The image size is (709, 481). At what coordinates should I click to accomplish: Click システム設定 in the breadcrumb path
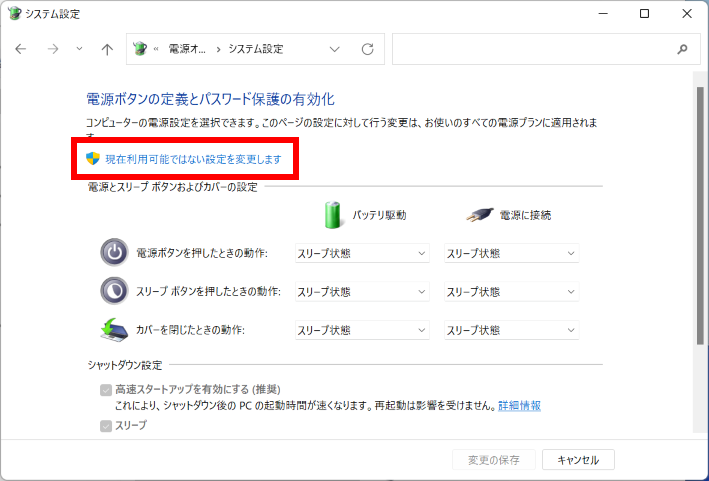256,49
